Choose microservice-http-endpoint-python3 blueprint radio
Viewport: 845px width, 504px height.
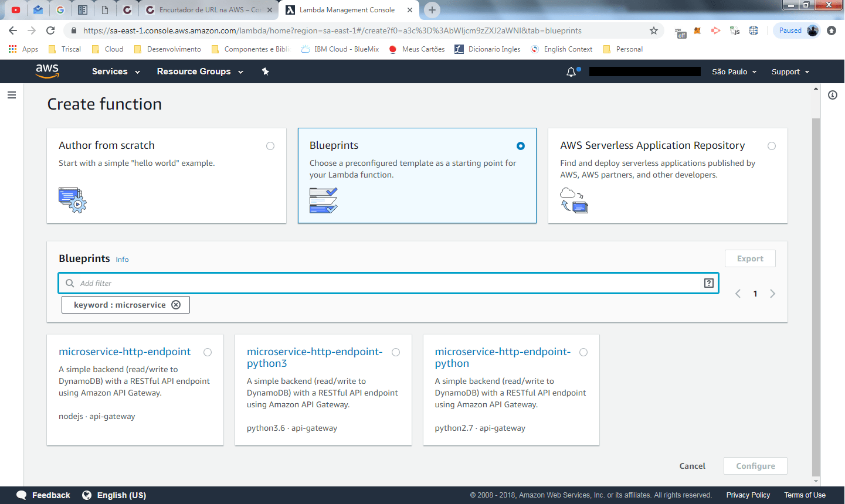coord(396,352)
